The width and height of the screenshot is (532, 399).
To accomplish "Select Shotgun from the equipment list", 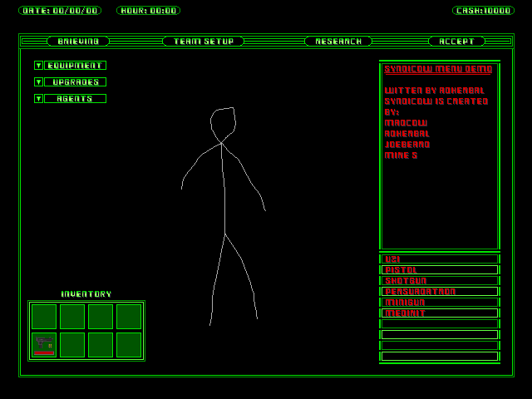I will point(440,281).
